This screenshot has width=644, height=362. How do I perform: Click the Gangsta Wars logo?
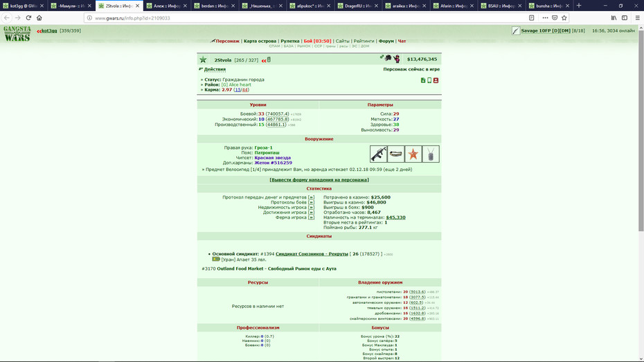pos(17,34)
